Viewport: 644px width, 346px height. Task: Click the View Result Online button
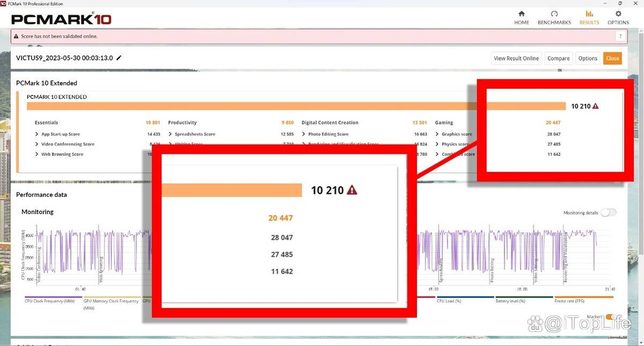(516, 58)
